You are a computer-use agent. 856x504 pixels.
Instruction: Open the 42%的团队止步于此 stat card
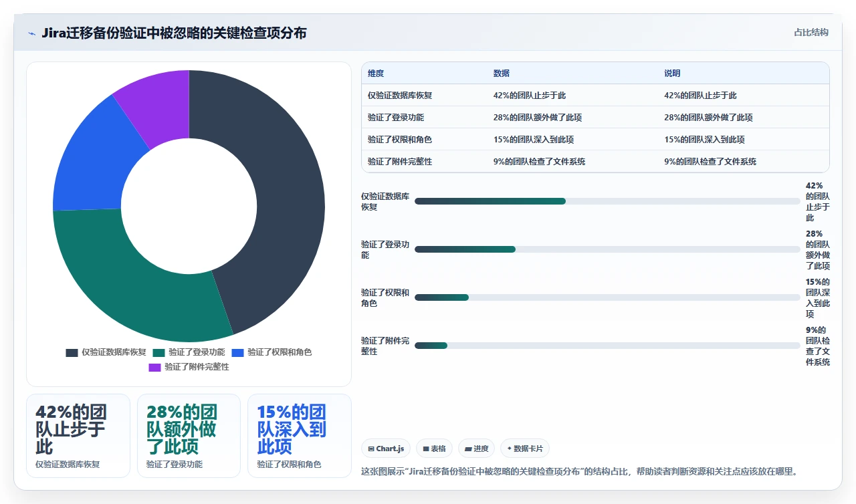(78, 436)
